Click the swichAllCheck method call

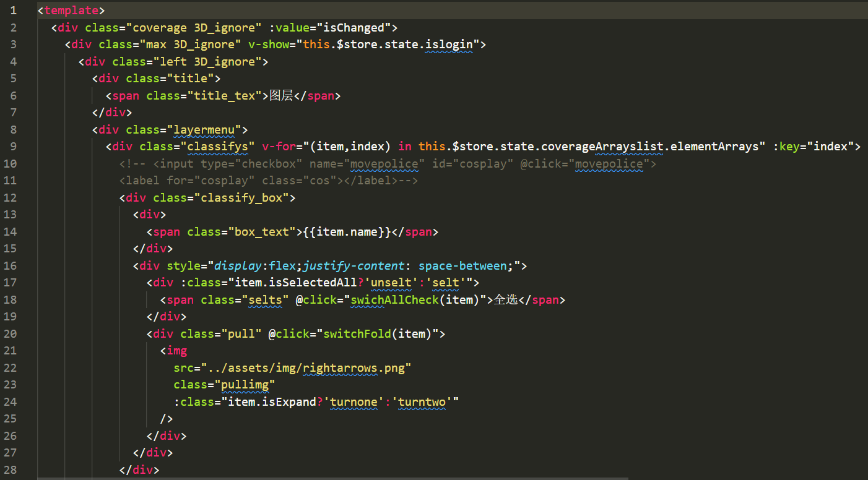395,300
